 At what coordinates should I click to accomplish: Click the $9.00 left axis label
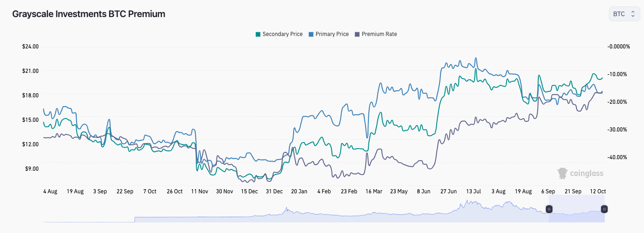point(31,169)
